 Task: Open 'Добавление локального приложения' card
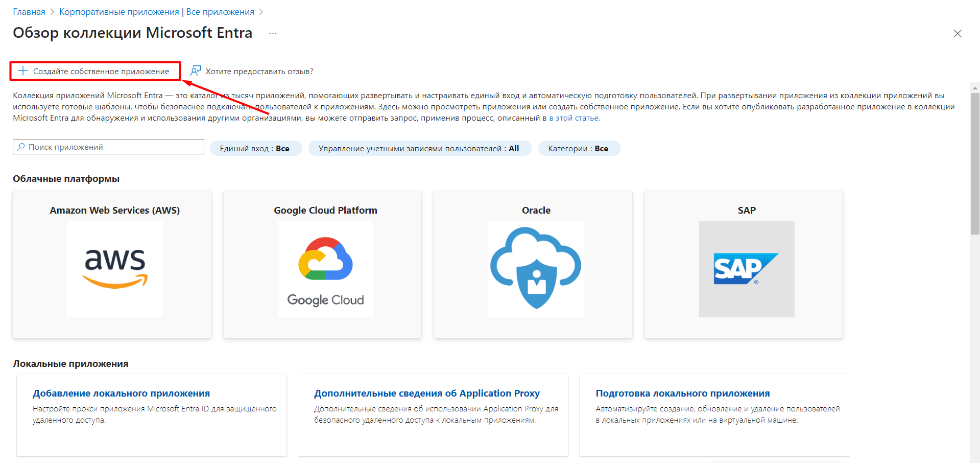(x=122, y=393)
